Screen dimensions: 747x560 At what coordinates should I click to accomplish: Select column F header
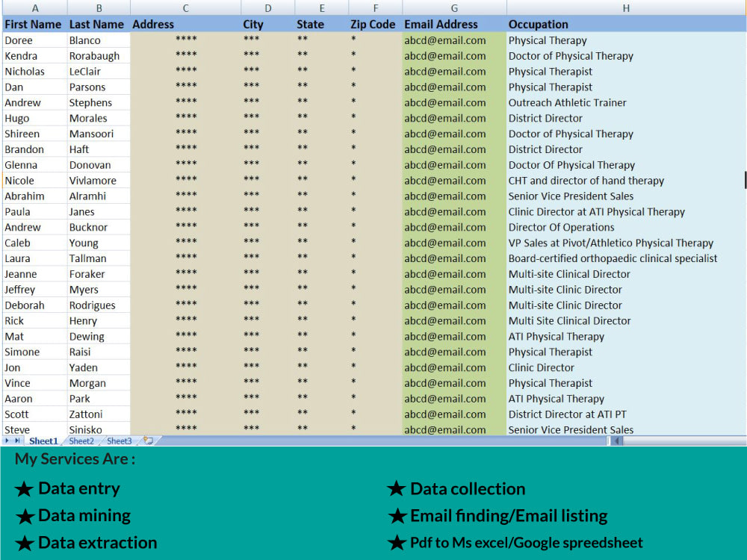point(376,8)
